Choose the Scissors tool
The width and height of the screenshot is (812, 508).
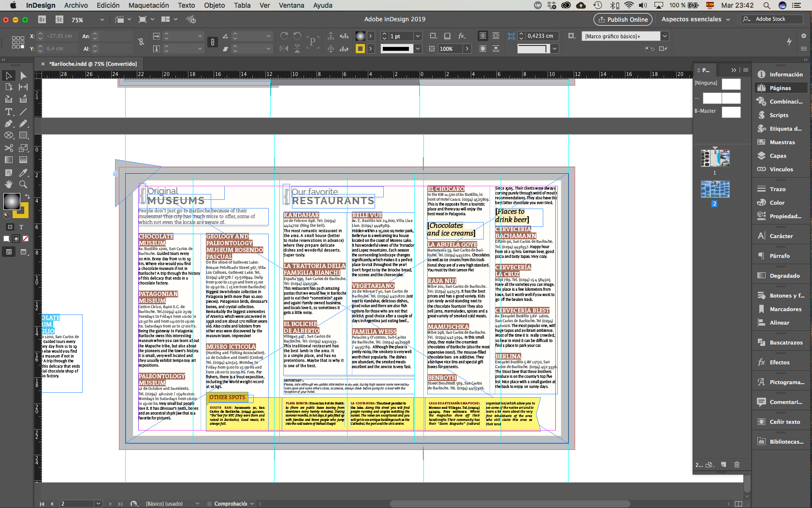(x=9, y=148)
